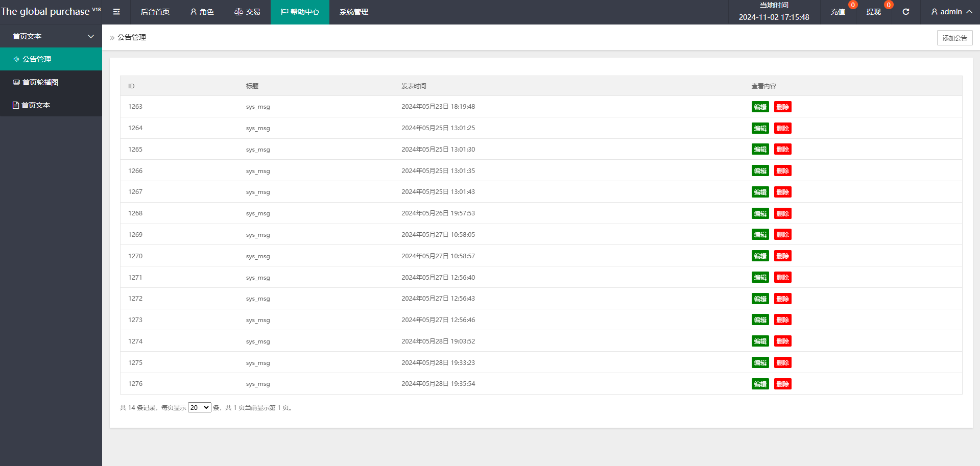Viewport: 980px width, 466px height.
Task: Open 提现 withdrawal notifications
Action: (x=873, y=12)
